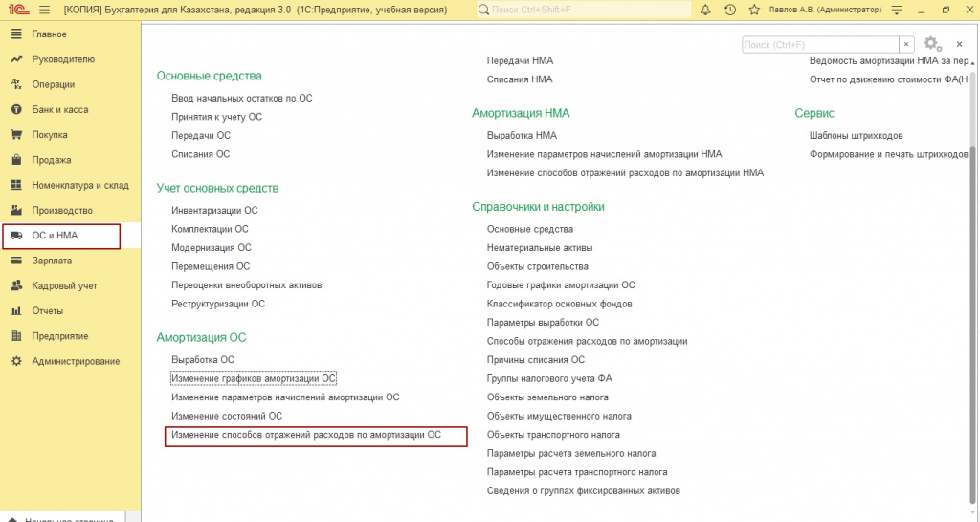Screen dimensions: 980x522
Task: Open Реструктуризации ОС
Action: pos(218,304)
